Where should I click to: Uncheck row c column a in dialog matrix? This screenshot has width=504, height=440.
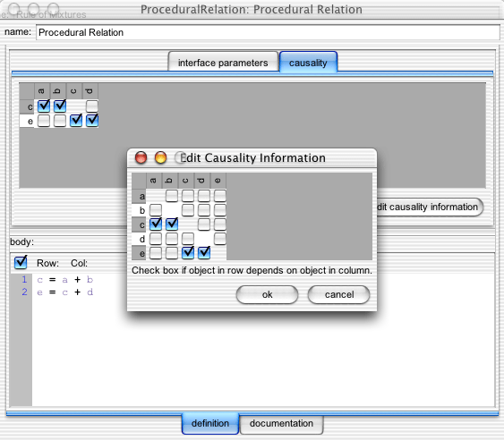[156, 224]
